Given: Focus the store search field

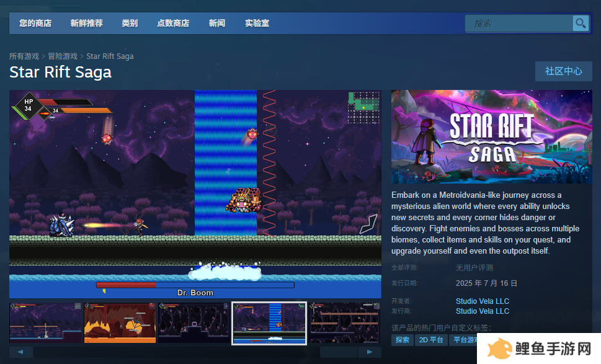Looking at the screenshot, I should [x=519, y=24].
